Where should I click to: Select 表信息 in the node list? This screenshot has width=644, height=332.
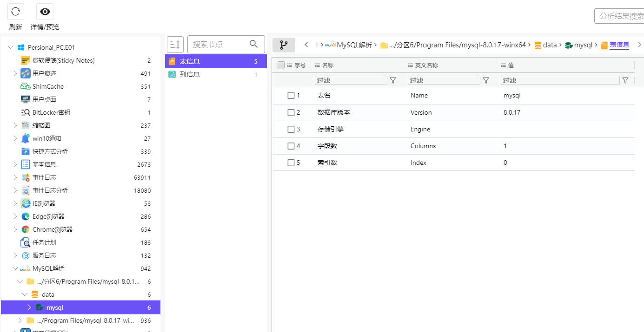(x=190, y=61)
